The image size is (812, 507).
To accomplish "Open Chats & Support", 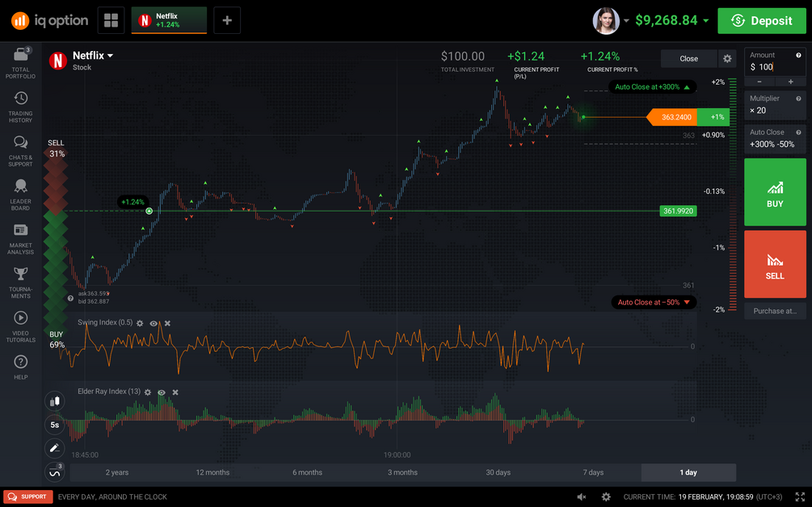I will point(21,151).
